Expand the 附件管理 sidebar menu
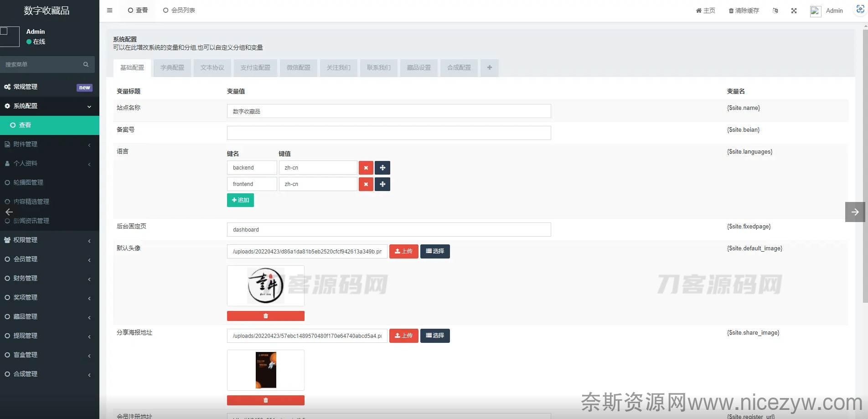Viewport: 868px width, 419px height. pos(50,144)
